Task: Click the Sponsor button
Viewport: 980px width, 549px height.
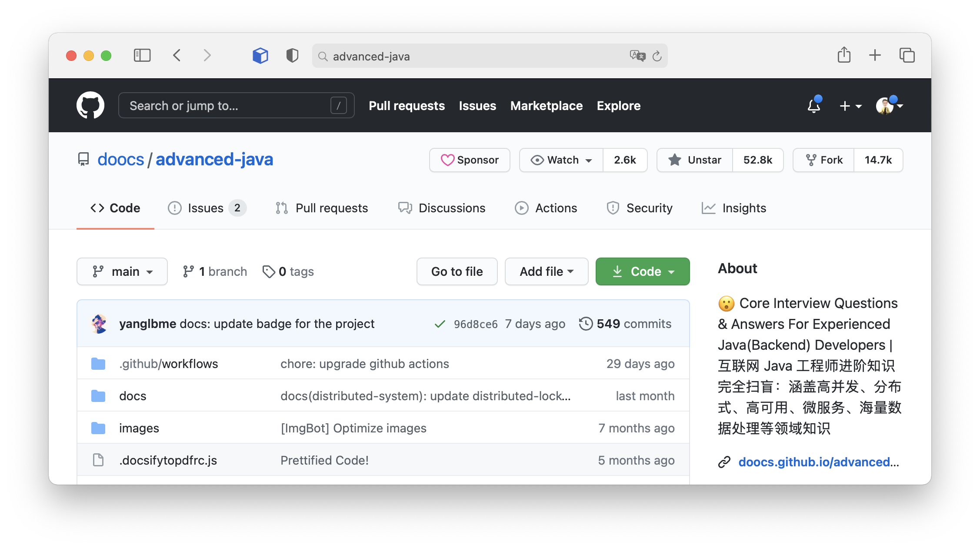Action: pyautogui.click(x=470, y=160)
